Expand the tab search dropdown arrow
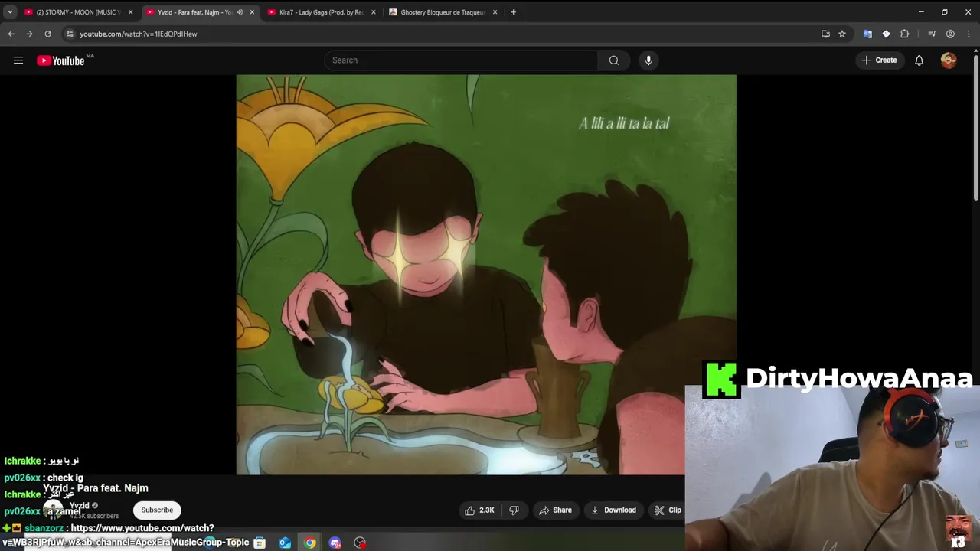Image resolution: width=980 pixels, height=551 pixels. (10, 12)
